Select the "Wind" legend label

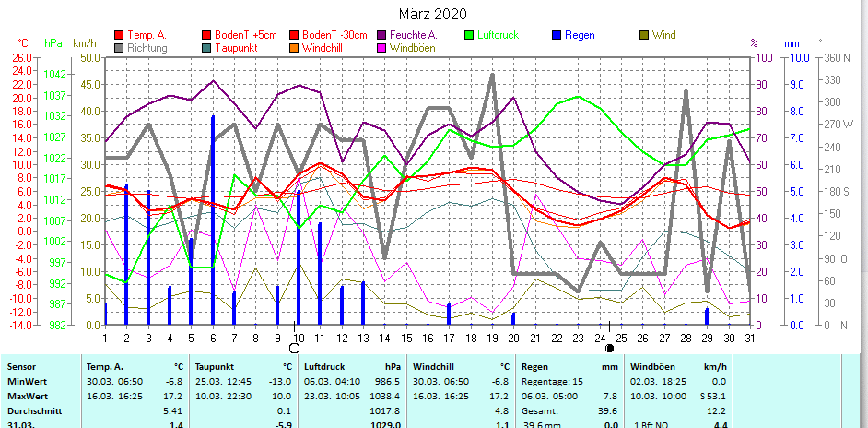click(664, 35)
